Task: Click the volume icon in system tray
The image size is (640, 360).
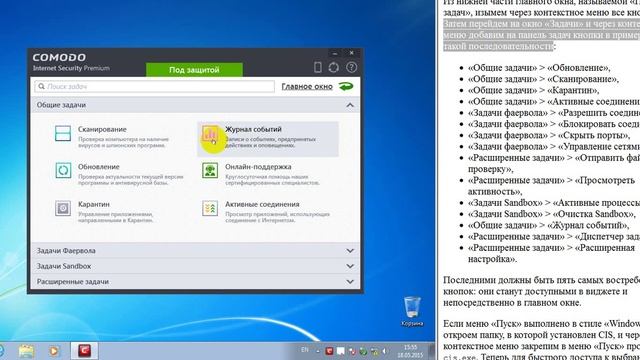Action: coord(384,351)
